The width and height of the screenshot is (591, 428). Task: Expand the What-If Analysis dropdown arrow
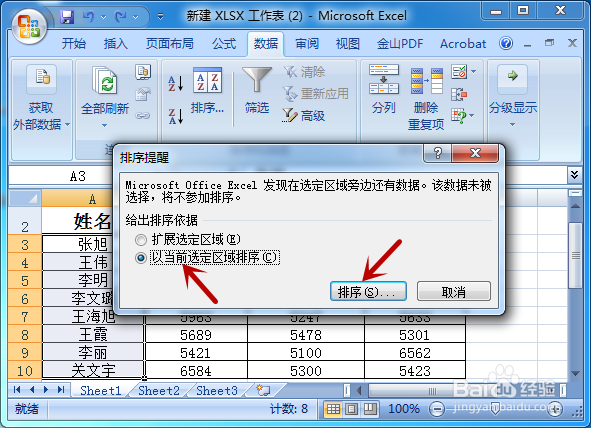point(472,115)
